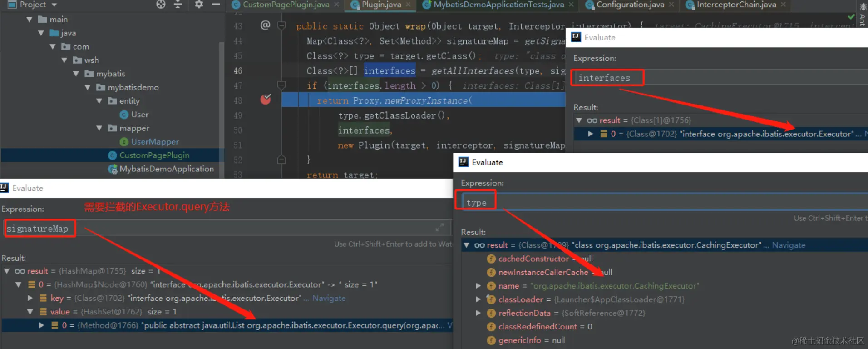
Task: Expand the classLoader field node
Action: [478, 299]
